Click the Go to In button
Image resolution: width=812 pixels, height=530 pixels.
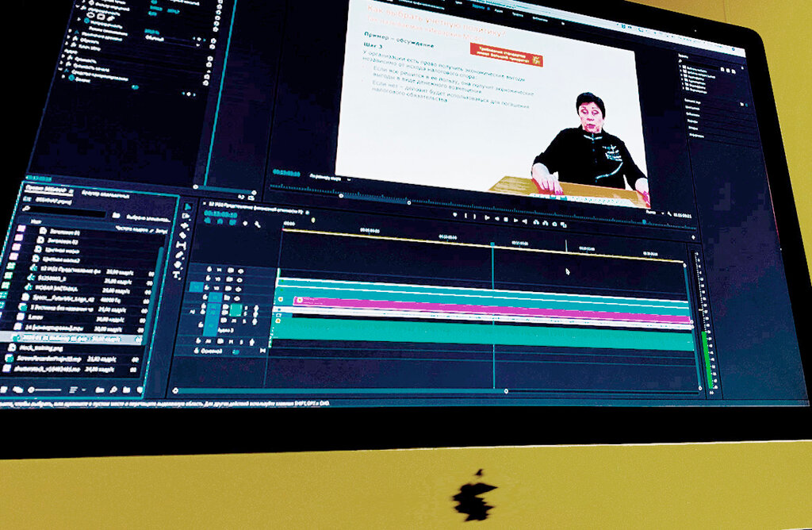(487, 217)
